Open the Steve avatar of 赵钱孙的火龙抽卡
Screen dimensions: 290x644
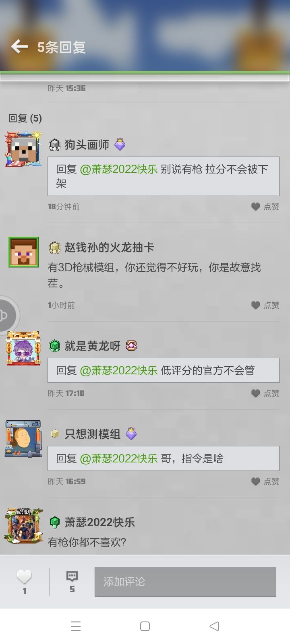(23, 252)
